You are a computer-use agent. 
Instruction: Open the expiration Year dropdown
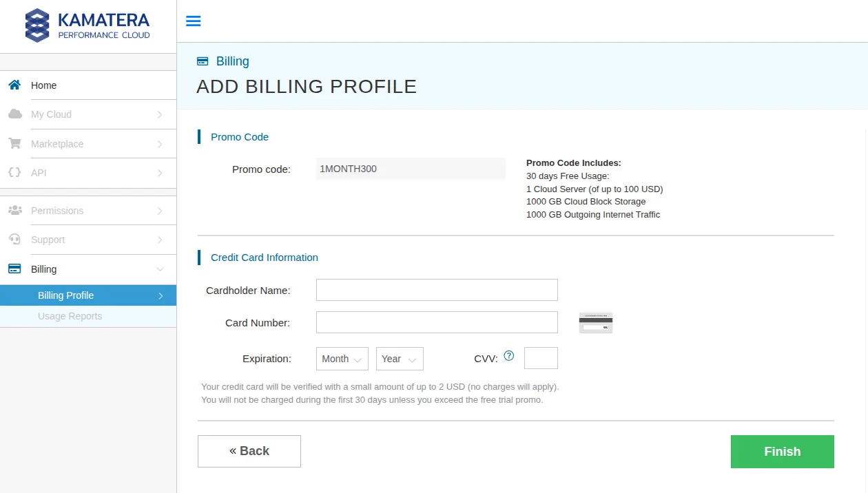[400, 359]
